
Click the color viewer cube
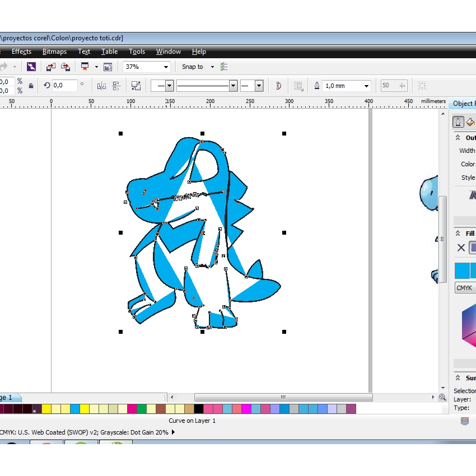coord(469,326)
